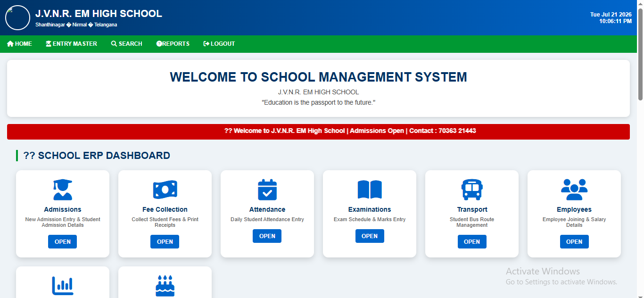This screenshot has height=298, width=644.
Task: Click the Admissions graduate student icon
Action: click(63, 190)
